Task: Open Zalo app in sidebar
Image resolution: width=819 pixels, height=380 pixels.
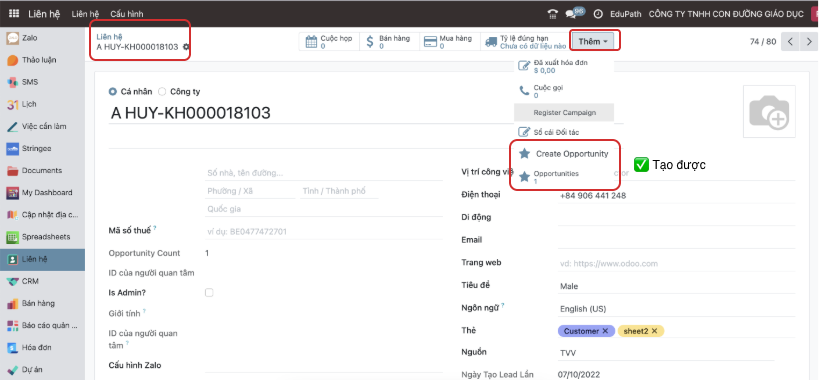Action: 42,38
